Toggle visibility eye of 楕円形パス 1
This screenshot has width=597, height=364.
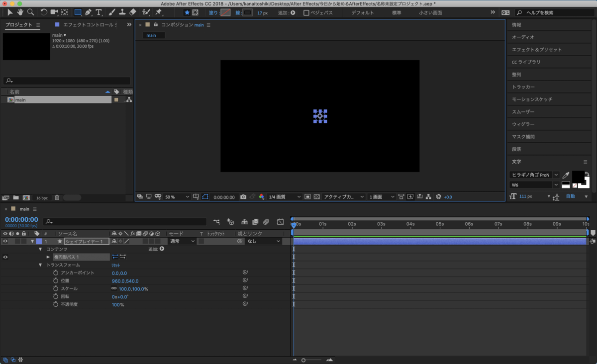(5, 257)
